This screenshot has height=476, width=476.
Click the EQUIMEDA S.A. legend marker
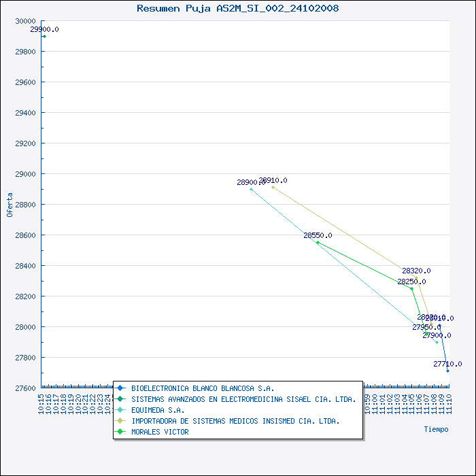click(x=120, y=410)
